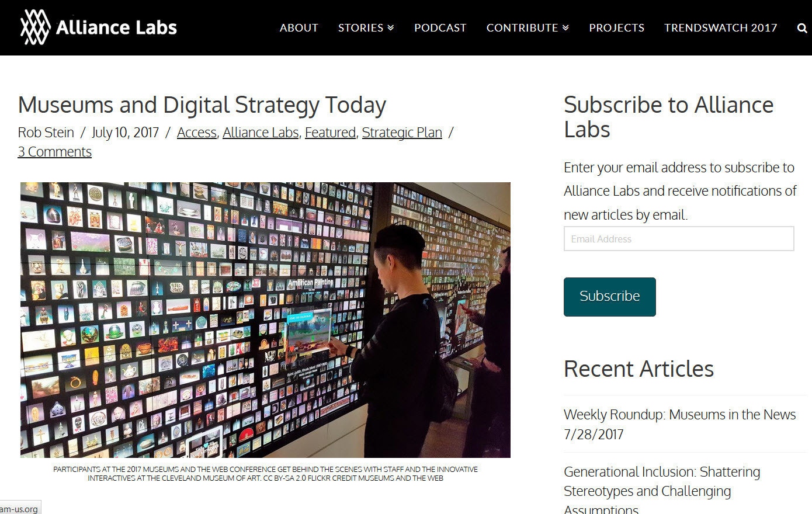
Task: Open Weekly Roundup: Museums in the News article
Action: pos(679,424)
